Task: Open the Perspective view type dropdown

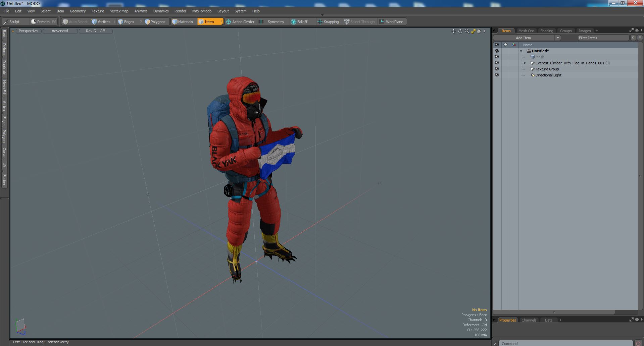Action: click(28, 31)
